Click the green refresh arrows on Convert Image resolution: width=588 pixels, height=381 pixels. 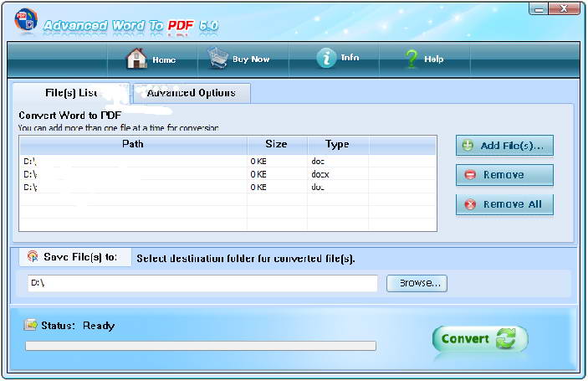506,338
